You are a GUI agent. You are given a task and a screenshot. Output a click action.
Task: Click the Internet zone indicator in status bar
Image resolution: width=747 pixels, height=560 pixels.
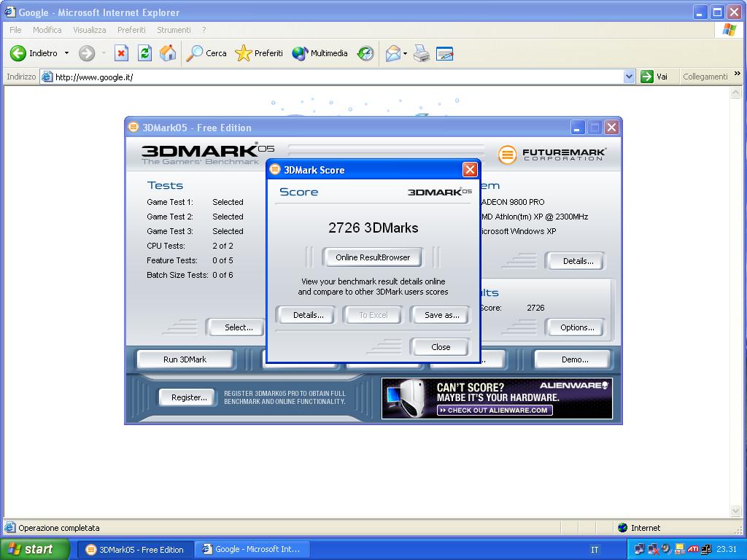pyautogui.click(x=639, y=528)
